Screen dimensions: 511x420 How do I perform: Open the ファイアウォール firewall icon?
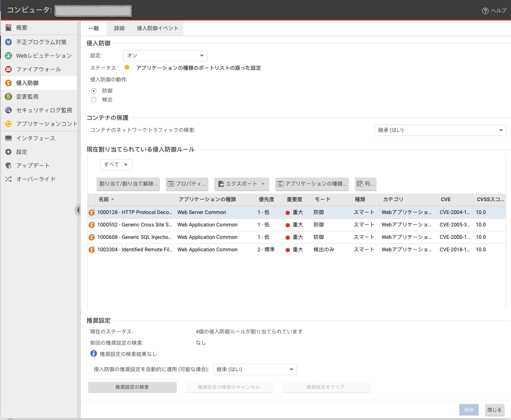(8, 69)
